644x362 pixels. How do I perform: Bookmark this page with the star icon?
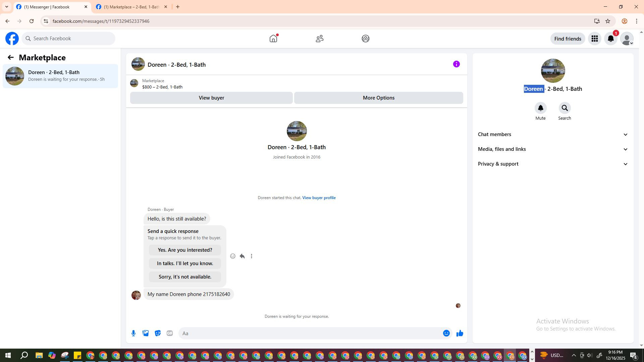[608, 21]
